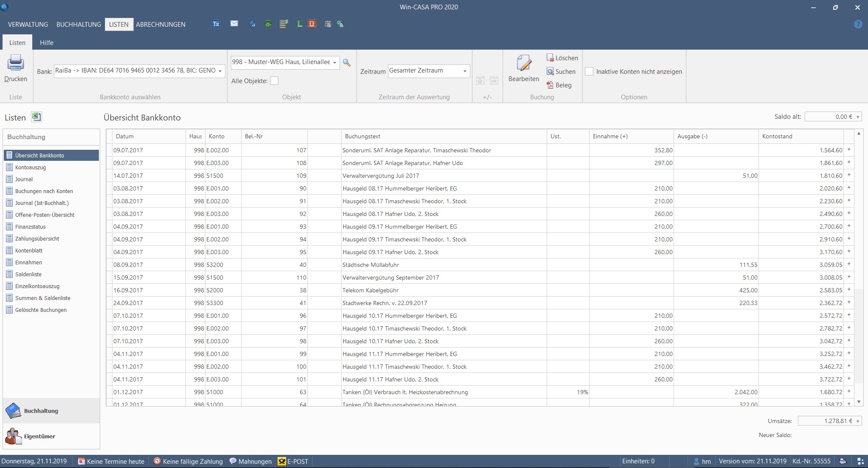
Task: Click the green download arrow toolbar icon
Action: [268, 24]
